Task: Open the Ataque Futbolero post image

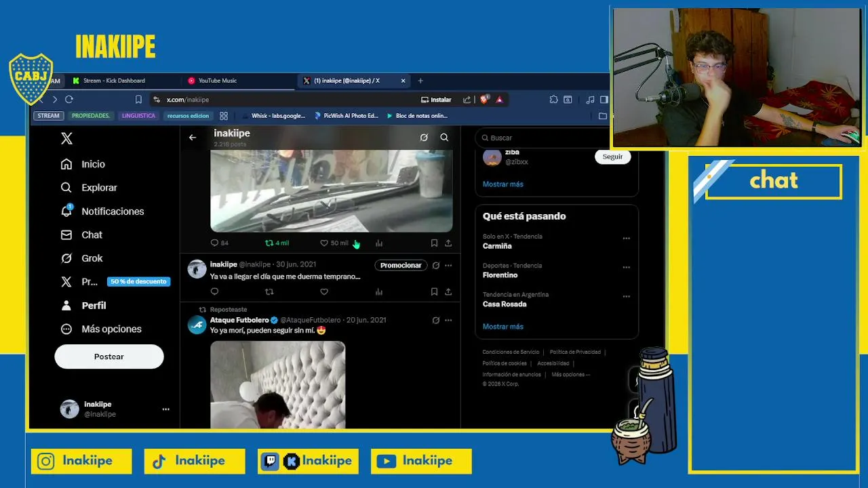Action: tap(277, 384)
